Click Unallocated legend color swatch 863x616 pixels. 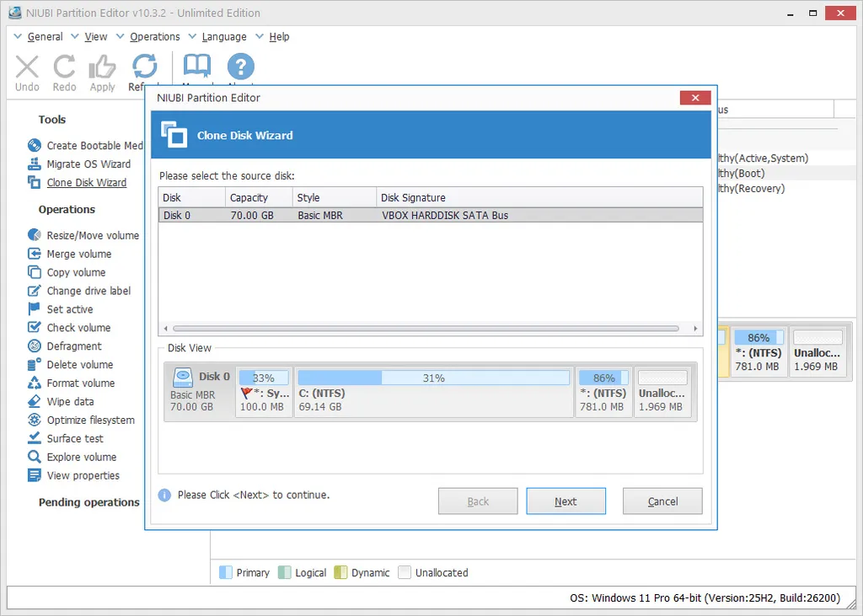[x=405, y=572]
